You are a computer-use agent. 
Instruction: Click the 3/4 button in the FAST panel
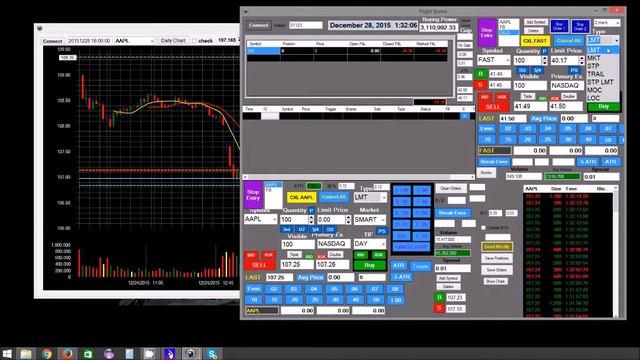click(x=537, y=71)
